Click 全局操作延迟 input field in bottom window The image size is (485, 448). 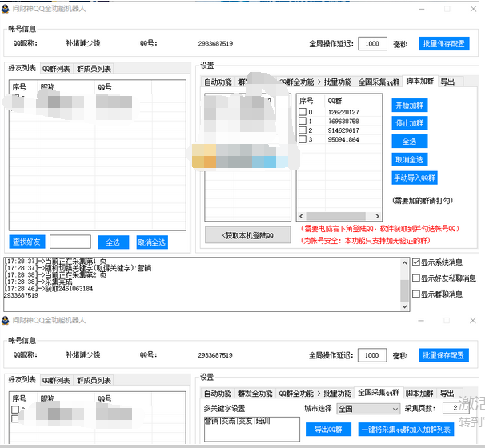click(x=372, y=355)
